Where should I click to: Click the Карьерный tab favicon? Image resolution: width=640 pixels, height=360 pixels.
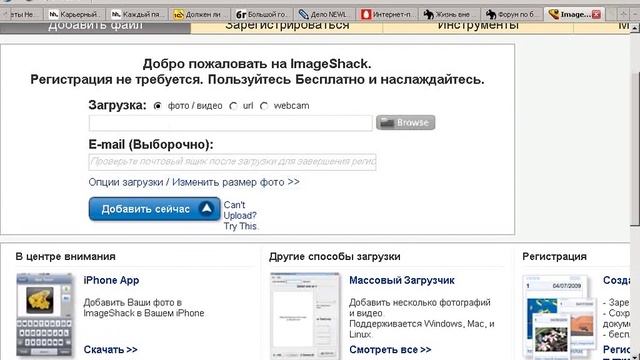tap(53, 14)
